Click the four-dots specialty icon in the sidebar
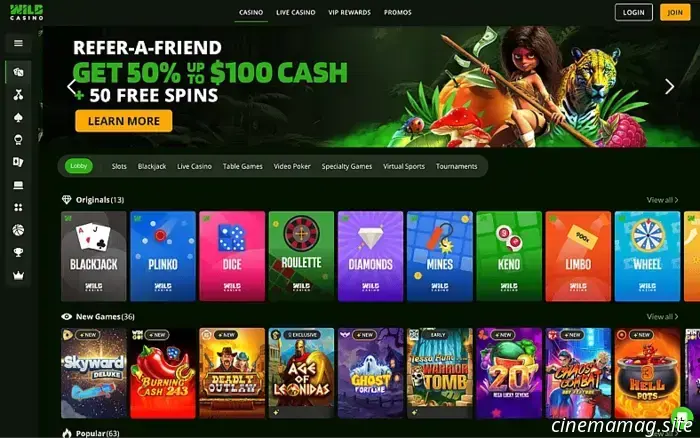700x438 pixels. pyautogui.click(x=18, y=208)
